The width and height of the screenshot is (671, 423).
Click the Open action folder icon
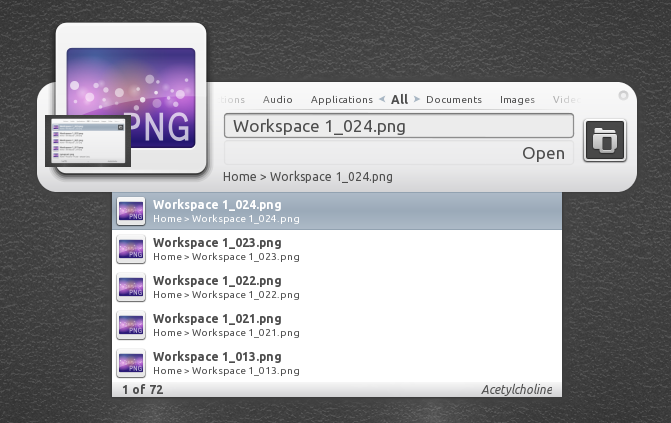[x=605, y=140]
